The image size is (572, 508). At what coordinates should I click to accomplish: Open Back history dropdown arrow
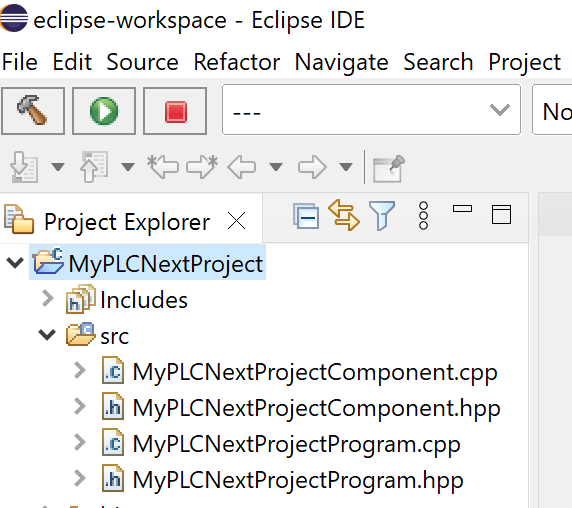tap(276, 167)
